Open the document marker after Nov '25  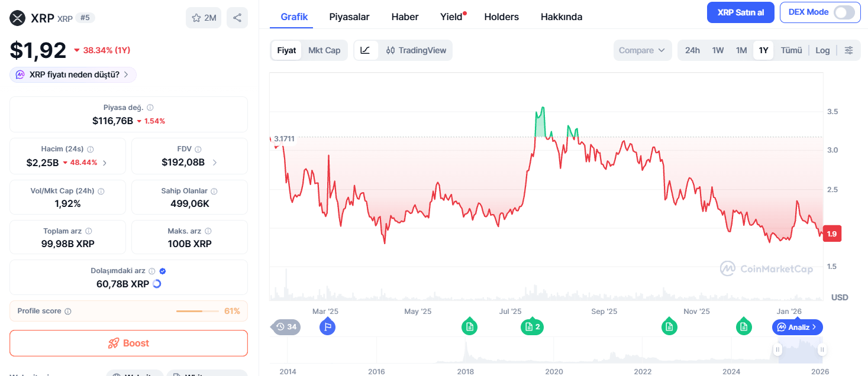click(x=744, y=327)
